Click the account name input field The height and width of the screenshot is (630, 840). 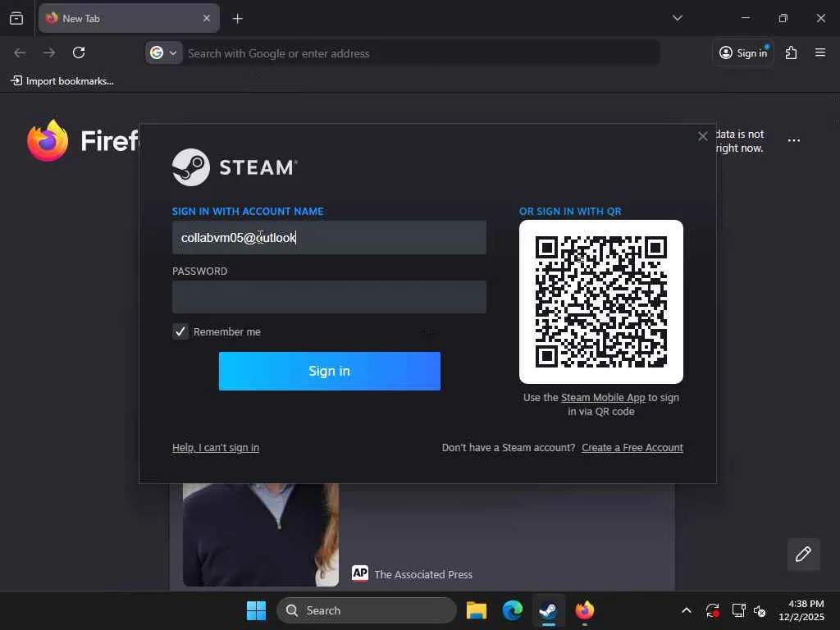[x=329, y=237]
